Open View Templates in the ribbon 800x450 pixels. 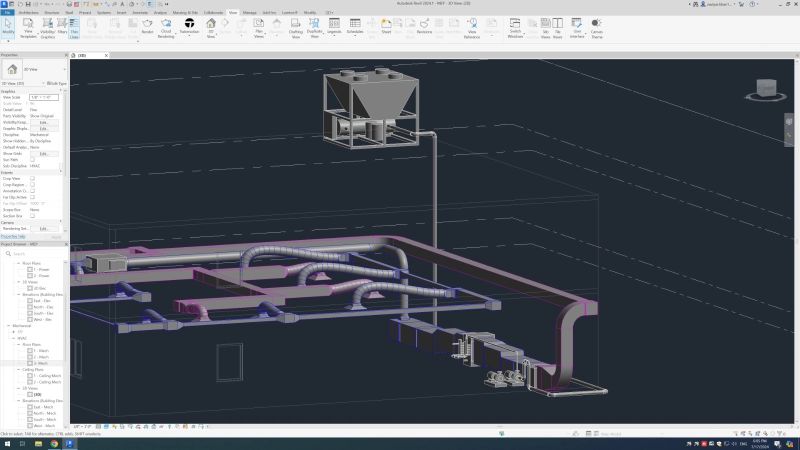click(27, 25)
